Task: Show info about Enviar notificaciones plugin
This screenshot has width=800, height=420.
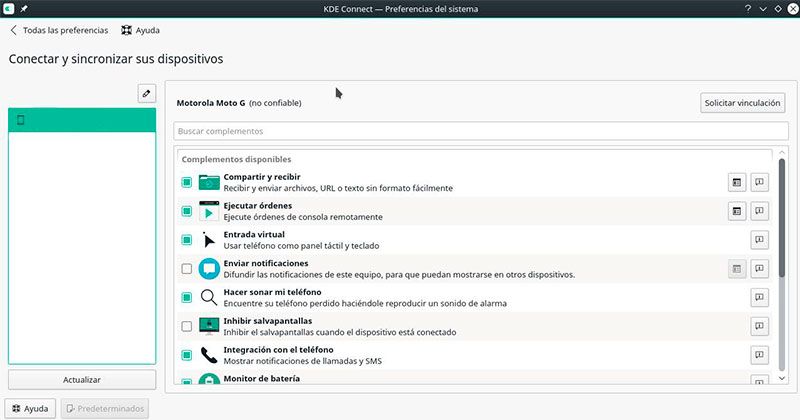Action: [x=759, y=269]
